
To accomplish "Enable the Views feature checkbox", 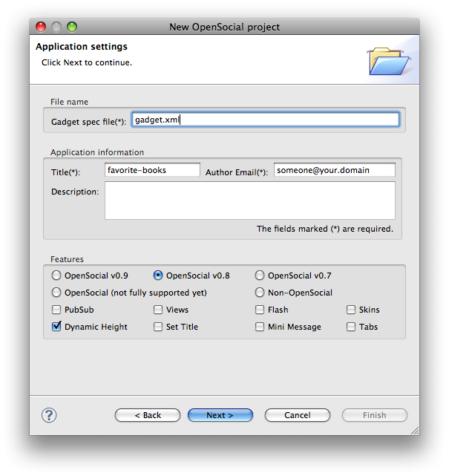I will (x=158, y=310).
